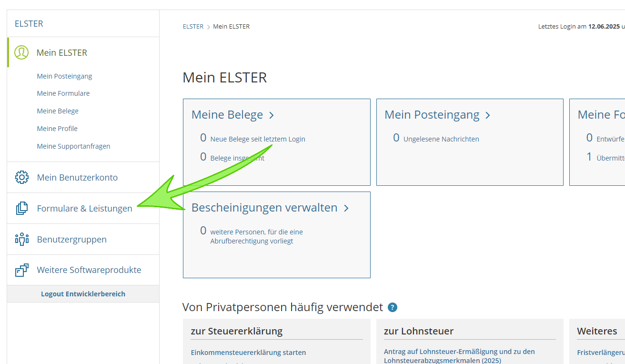Open Mein ELSTER in the sidebar
Viewport: 625px width, 364px height.
coord(62,52)
